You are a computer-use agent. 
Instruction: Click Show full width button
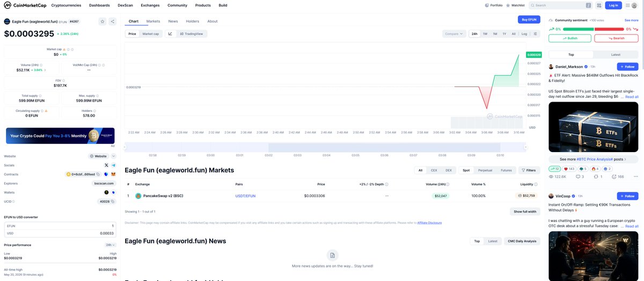[525, 212]
